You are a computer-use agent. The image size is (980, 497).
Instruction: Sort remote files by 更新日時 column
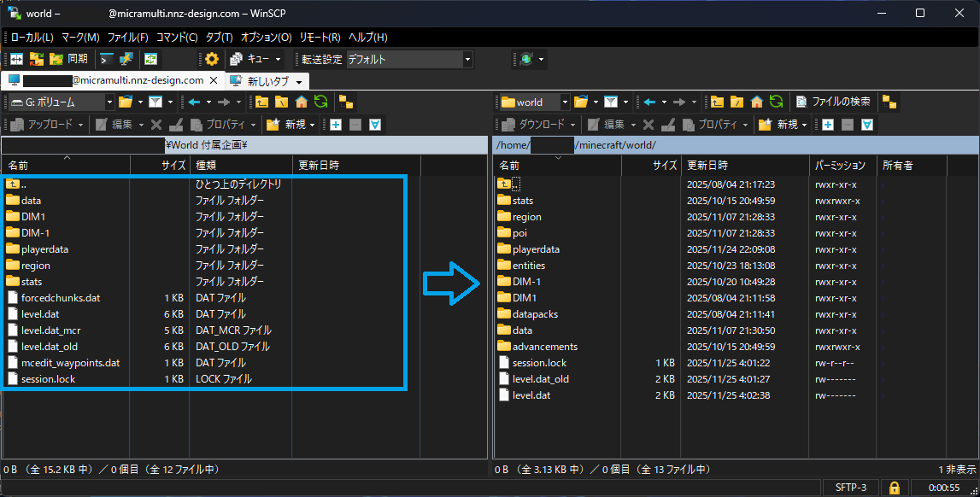click(707, 165)
